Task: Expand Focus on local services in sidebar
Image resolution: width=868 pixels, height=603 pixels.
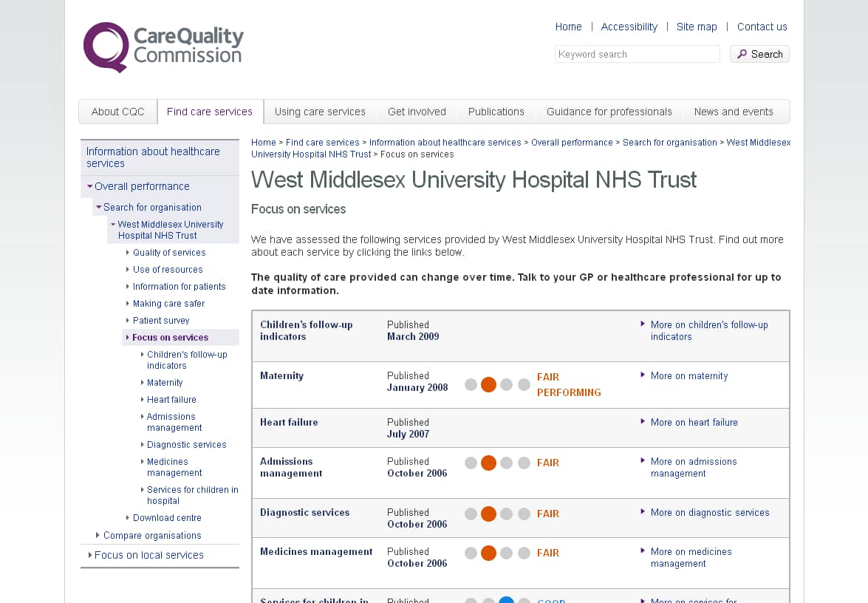Action: tap(90, 555)
